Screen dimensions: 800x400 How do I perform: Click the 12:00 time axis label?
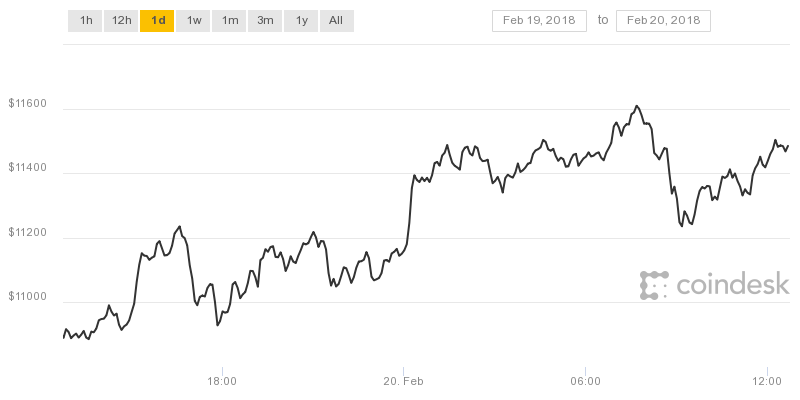tap(767, 381)
